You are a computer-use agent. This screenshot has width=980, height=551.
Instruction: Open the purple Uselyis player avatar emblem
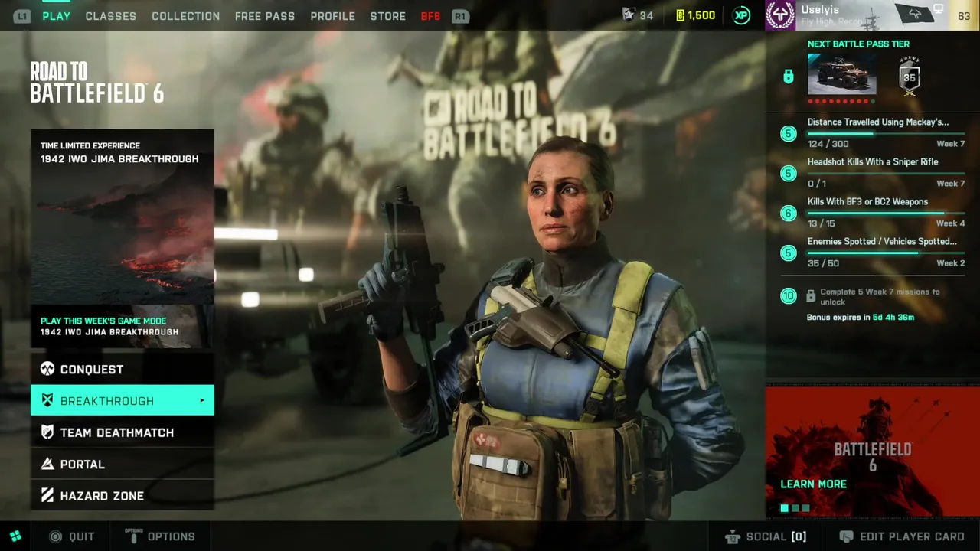tap(780, 15)
